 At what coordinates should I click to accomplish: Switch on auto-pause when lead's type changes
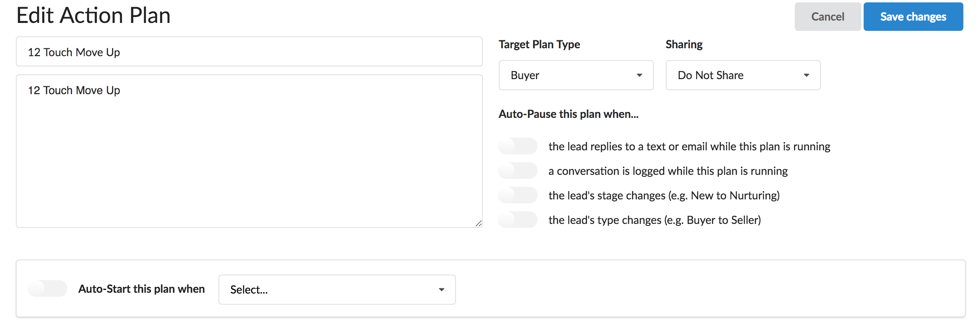pyautogui.click(x=517, y=220)
